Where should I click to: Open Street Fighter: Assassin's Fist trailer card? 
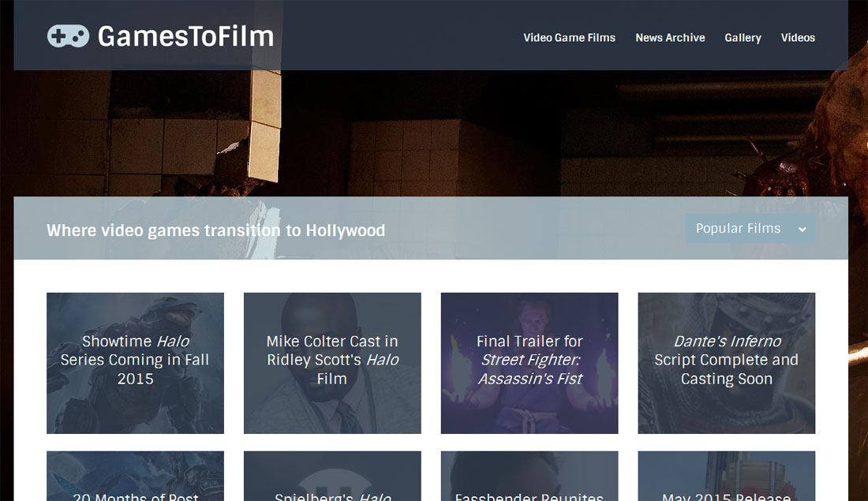click(529, 363)
